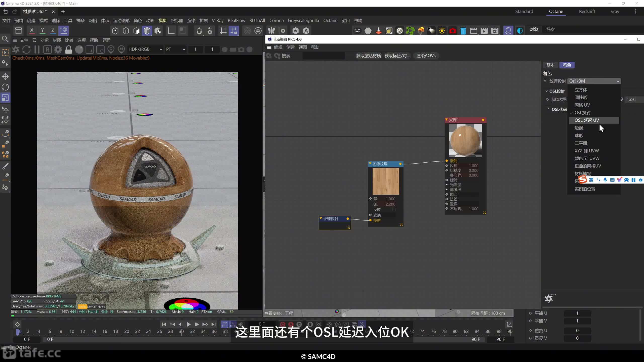Collapse the 光泽1 node triangle

click(446, 120)
